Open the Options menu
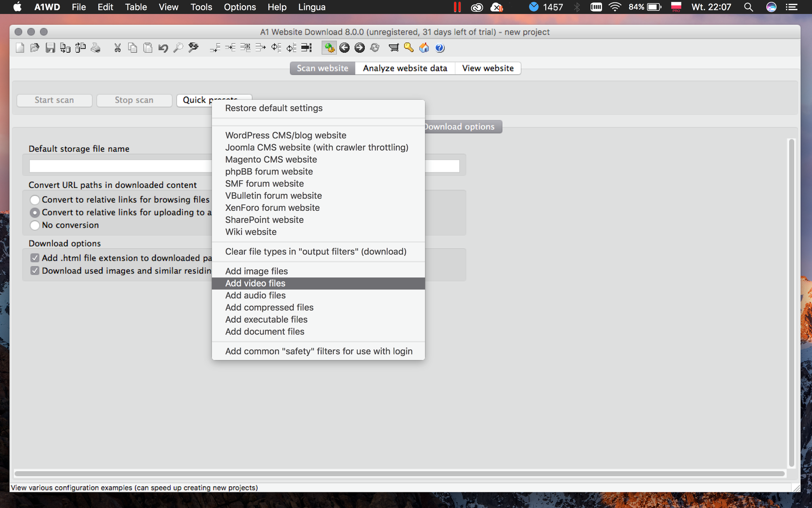This screenshot has height=508, width=812. (x=240, y=7)
